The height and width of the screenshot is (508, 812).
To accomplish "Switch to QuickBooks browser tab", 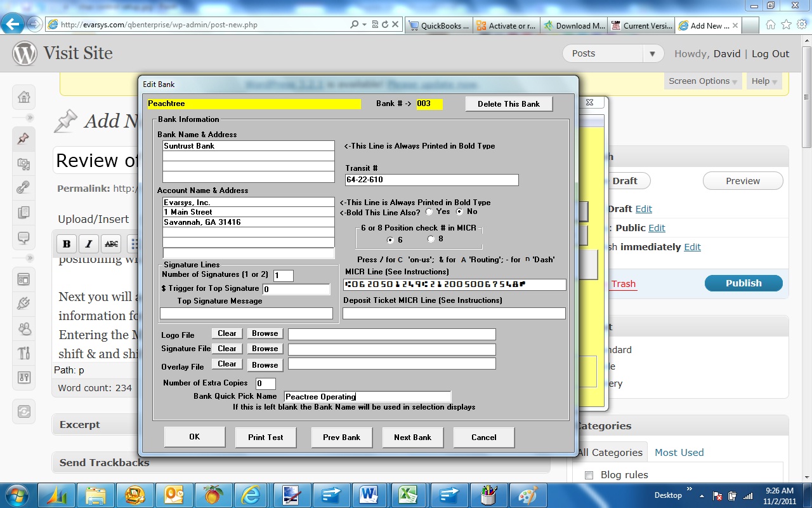I will pyautogui.click(x=440, y=26).
